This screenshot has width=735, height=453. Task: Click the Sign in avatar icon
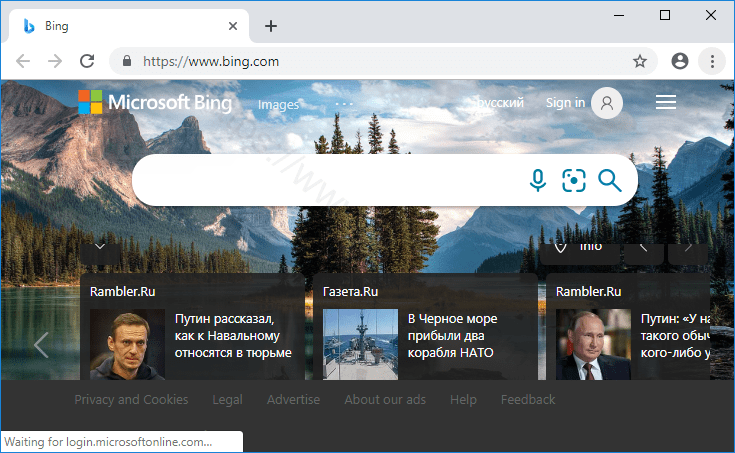click(607, 103)
